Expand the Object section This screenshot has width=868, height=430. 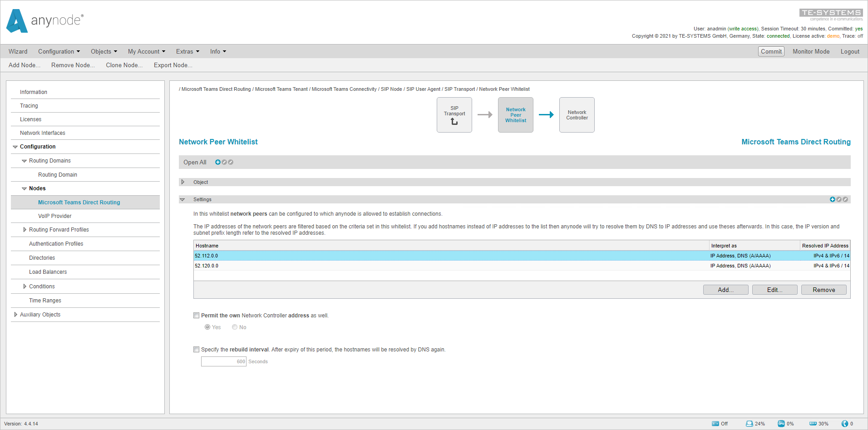click(x=183, y=182)
